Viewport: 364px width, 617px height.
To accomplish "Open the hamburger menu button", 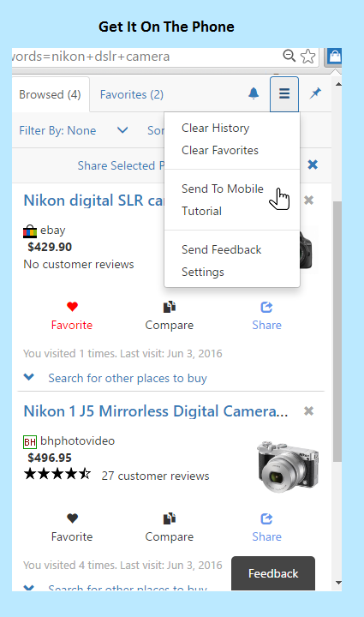I will 284,94.
